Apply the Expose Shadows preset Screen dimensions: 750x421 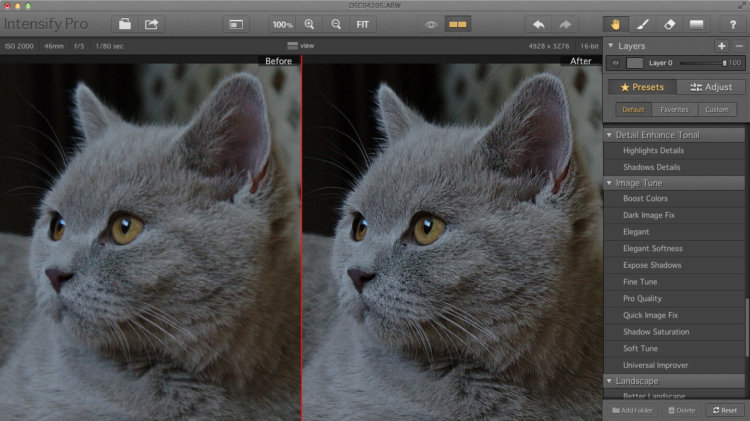pyautogui.click(x=674, y=266)
